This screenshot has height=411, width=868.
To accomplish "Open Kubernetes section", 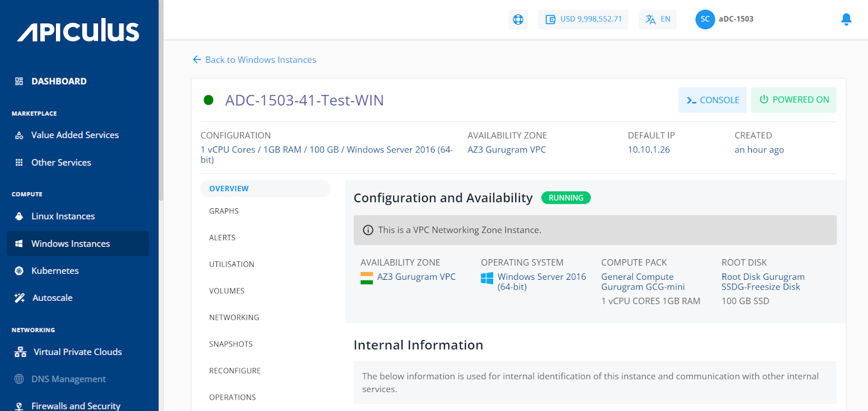I will point(55,271).
